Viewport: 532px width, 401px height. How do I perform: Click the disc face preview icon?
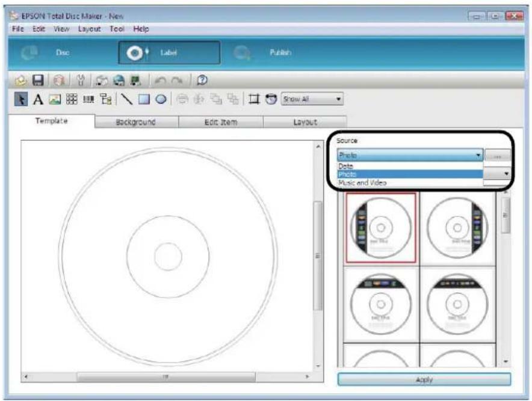tap(271, 99)
